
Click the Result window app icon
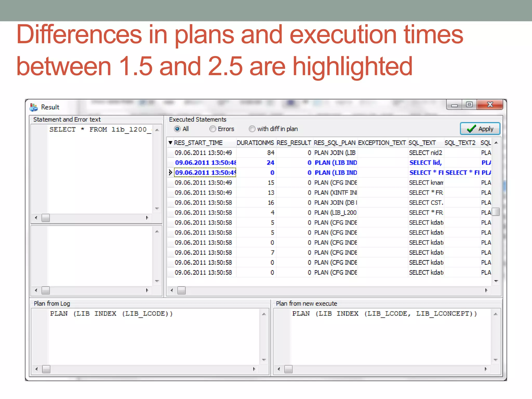coord(34,107)
